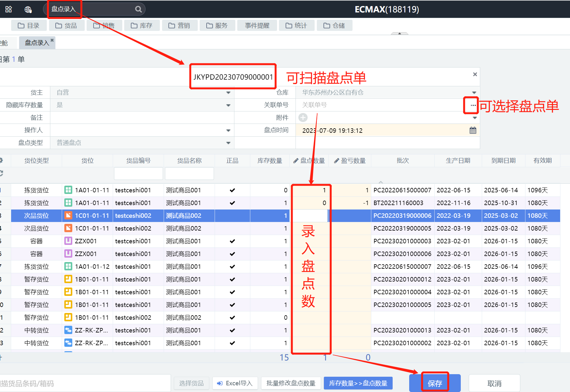Click the container icon for row PC20230201000006
570x392 pixels.
pos(68,254)
